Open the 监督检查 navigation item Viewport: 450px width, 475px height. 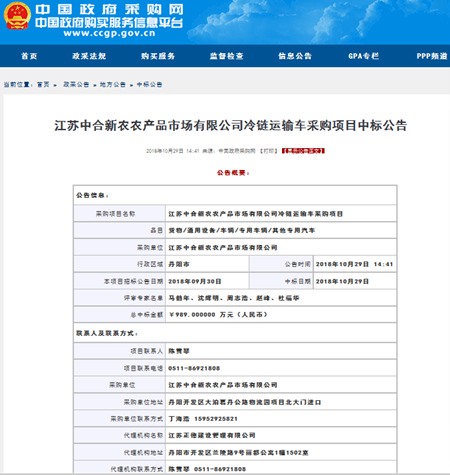pyautogui.click(x=226, y=56)
